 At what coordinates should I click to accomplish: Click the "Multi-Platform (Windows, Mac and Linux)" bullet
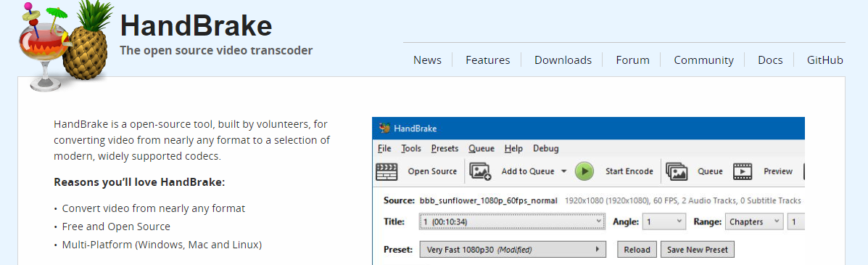tap(162, 244)
